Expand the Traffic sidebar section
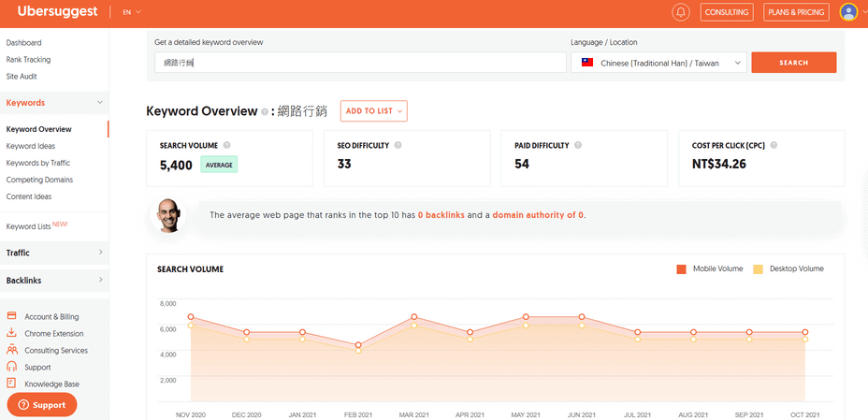This screenshot has height=420, width=868. (100, 253)
